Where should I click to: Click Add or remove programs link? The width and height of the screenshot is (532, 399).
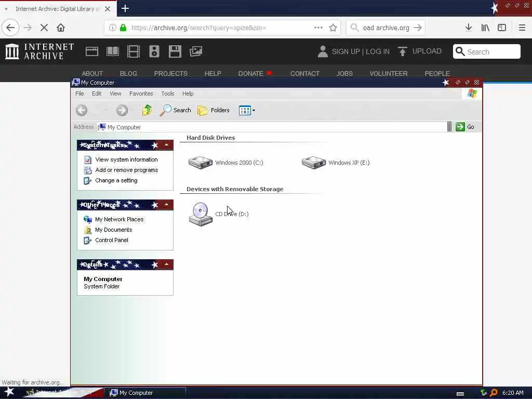pyautogui.click(x=127, y=170)
